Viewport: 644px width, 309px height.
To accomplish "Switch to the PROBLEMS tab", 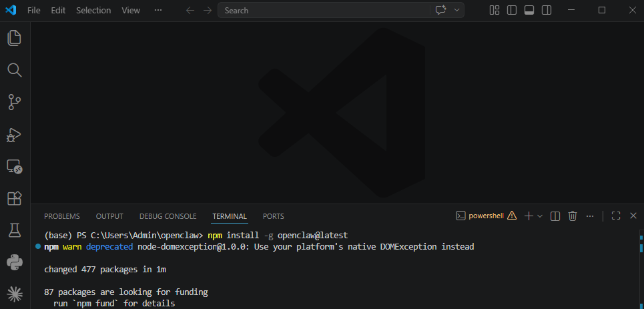I will [62, 216].
